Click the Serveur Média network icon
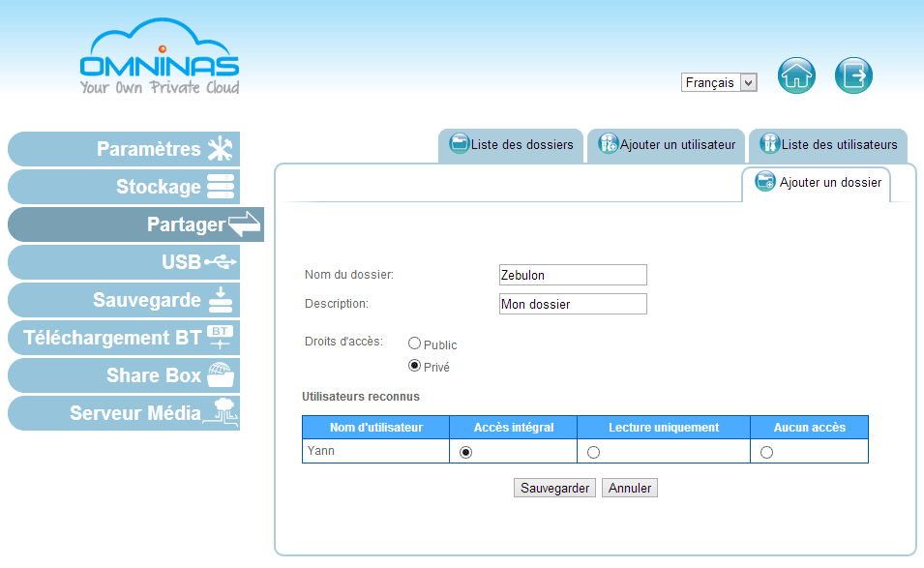The width and height of the screenshot is (924, 568). [222, 412]
